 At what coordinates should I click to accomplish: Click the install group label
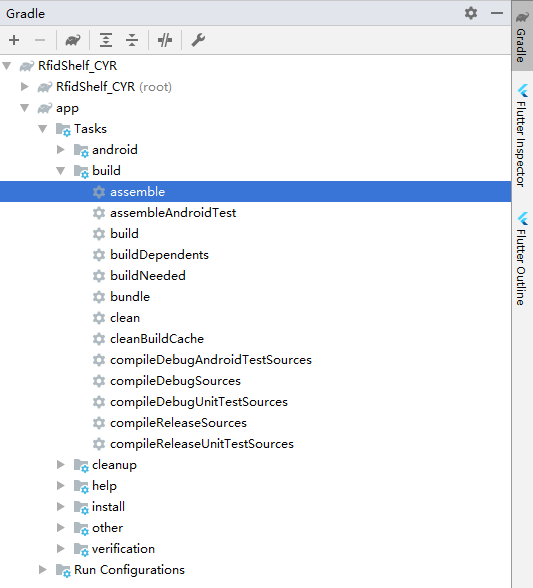pos(108,507)
